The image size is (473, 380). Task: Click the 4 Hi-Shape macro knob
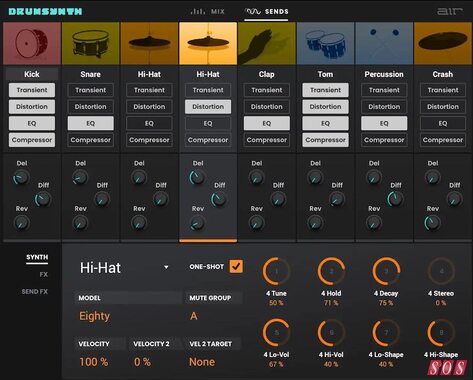(x=441, y=333)
